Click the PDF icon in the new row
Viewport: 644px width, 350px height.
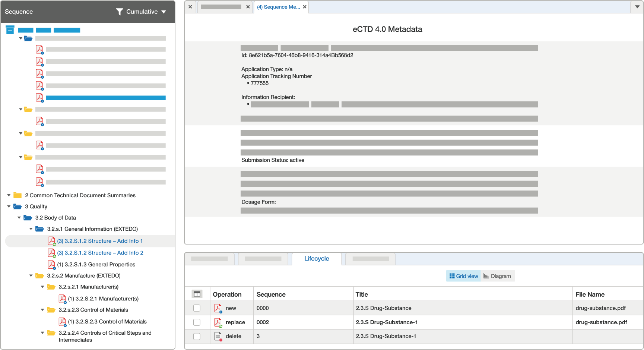[x=218, y=308]
